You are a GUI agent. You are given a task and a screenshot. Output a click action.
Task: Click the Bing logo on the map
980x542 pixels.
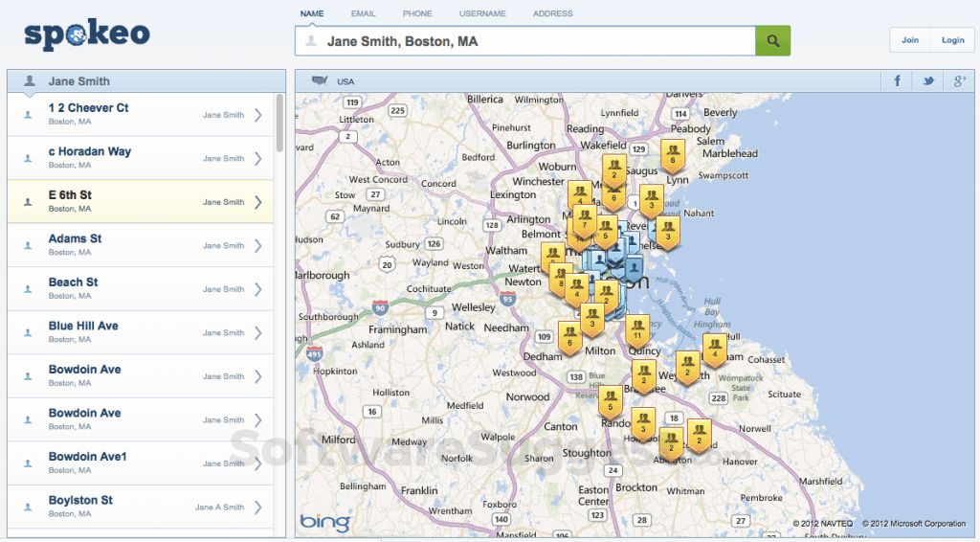click(x=325, y=522)
